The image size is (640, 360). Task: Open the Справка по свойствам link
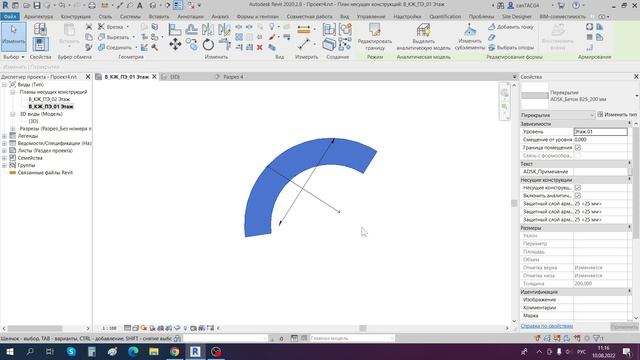(x=547, y=326)
